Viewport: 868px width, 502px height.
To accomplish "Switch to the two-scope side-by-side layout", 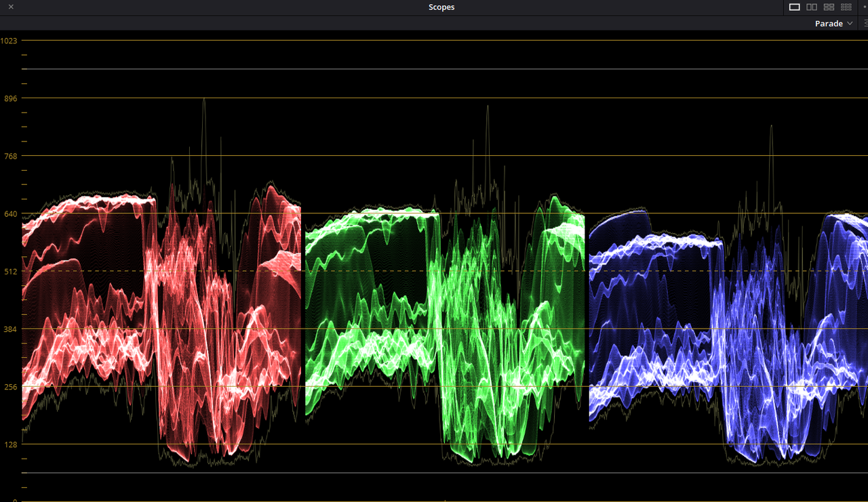I will point(812,7).
